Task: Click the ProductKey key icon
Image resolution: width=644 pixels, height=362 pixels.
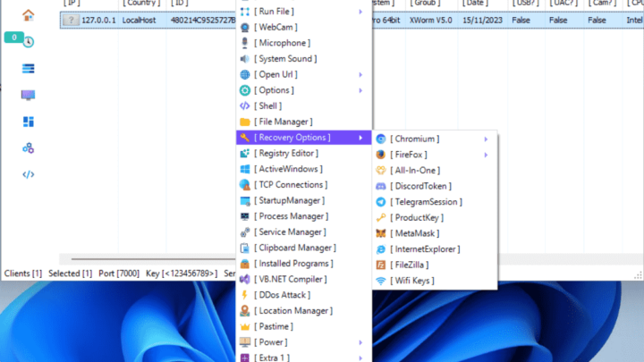Action: tap(381, 218)
